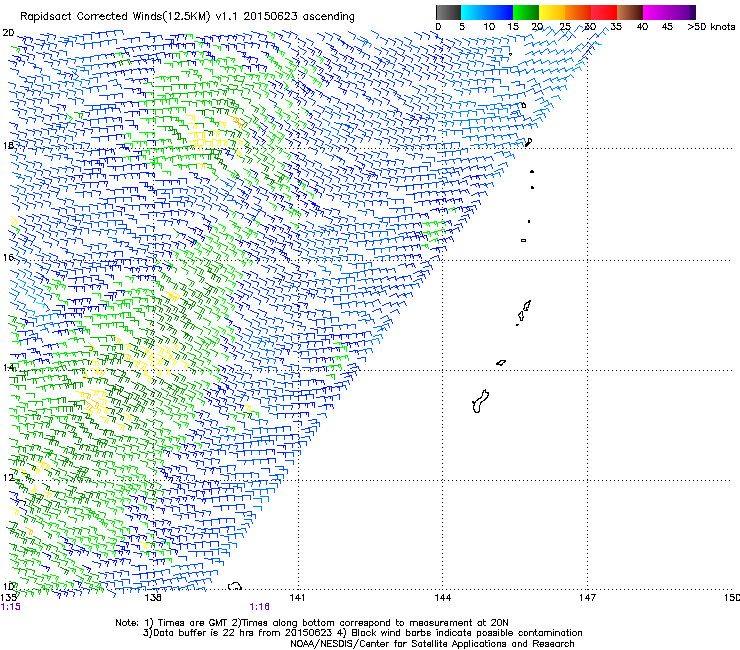Click the '25' tick label on color scale

565,27
